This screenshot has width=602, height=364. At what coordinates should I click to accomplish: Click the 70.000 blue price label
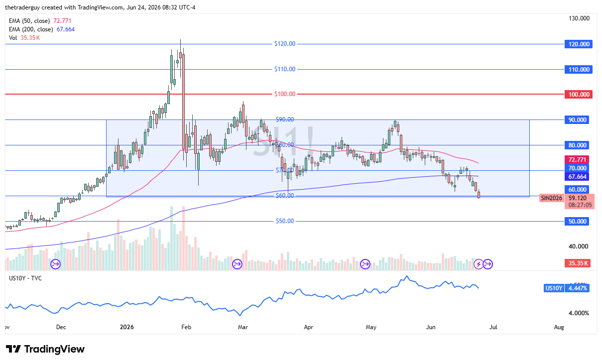coord(577,168)
